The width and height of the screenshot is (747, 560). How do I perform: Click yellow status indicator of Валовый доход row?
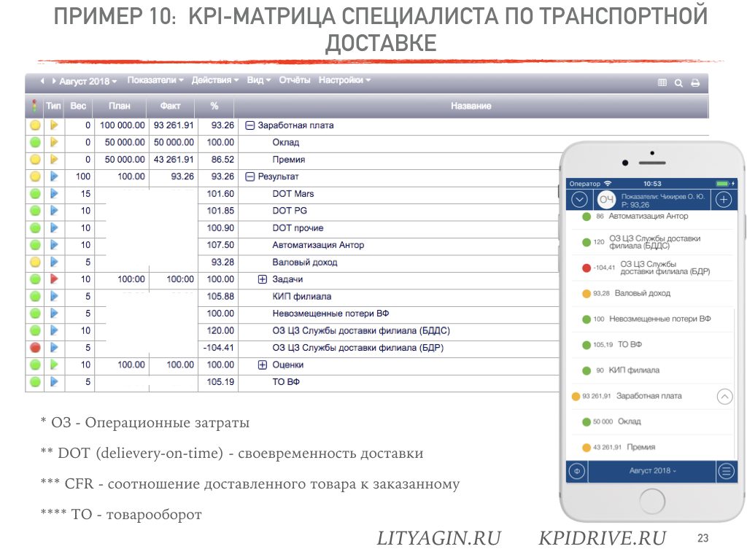[x=35, y=262]
